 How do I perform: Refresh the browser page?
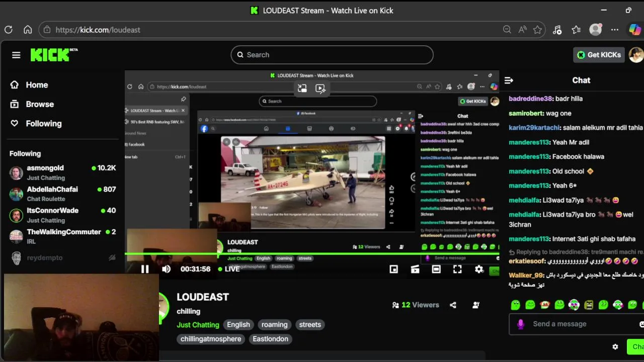pyautogui.click(x=9, y=30)
